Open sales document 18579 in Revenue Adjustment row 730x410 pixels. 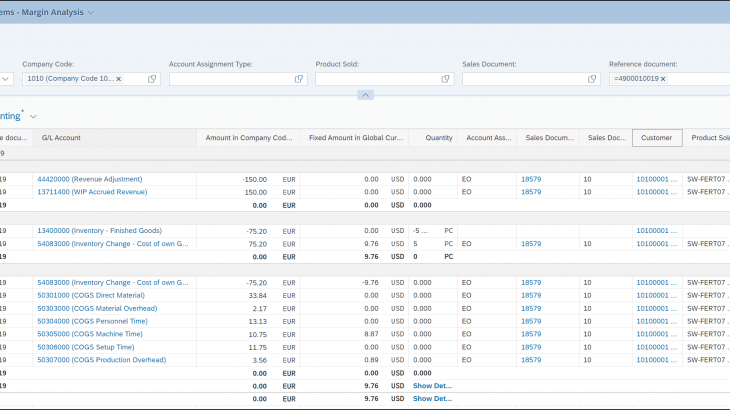point(530,179)
